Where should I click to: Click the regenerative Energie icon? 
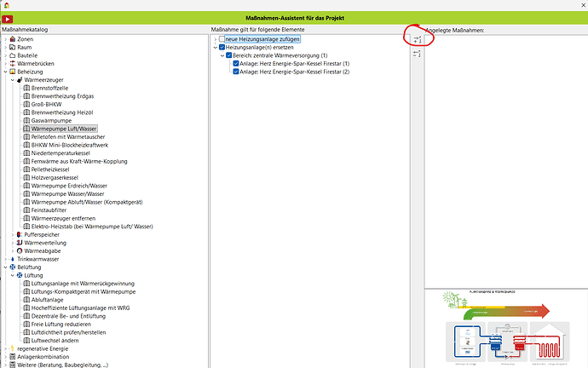tap(12, 348)
